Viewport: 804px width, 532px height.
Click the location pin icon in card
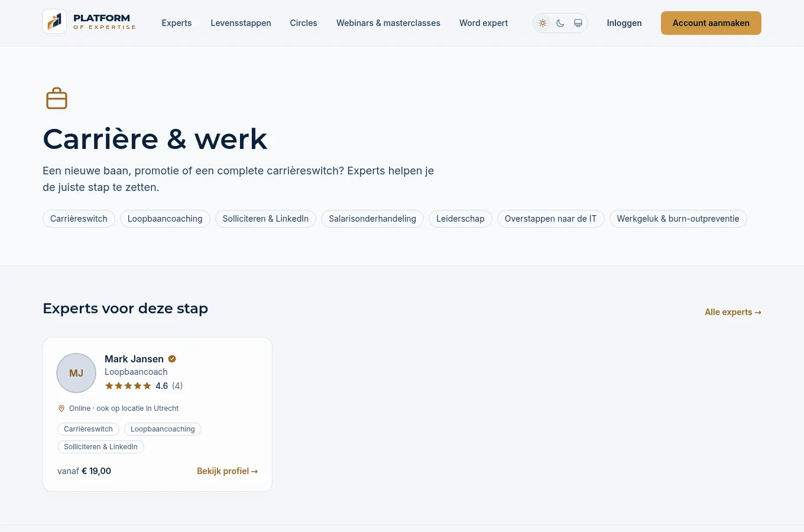tap(61, 408)
